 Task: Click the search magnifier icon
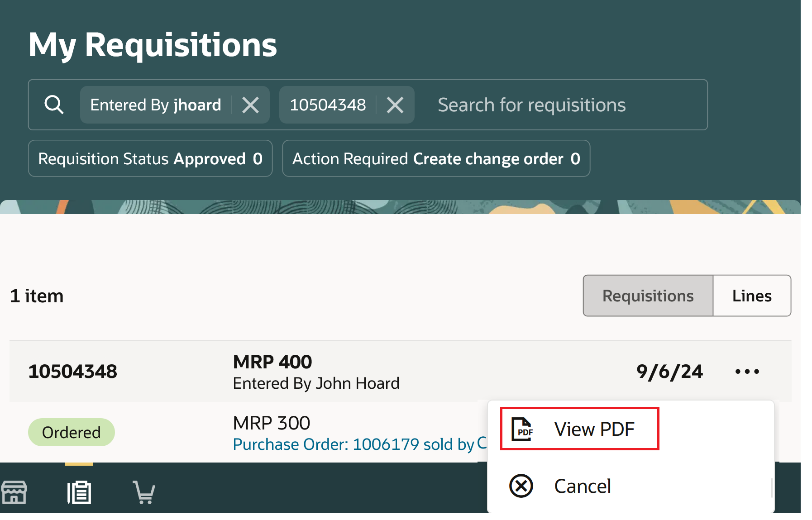point(54,105)
